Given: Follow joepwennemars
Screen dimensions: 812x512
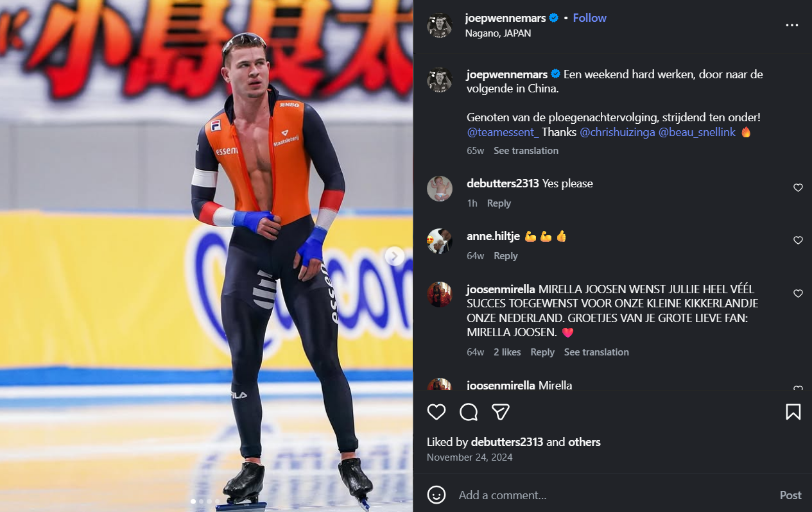Looking at the screenshot, I should [x=589, y=18].
